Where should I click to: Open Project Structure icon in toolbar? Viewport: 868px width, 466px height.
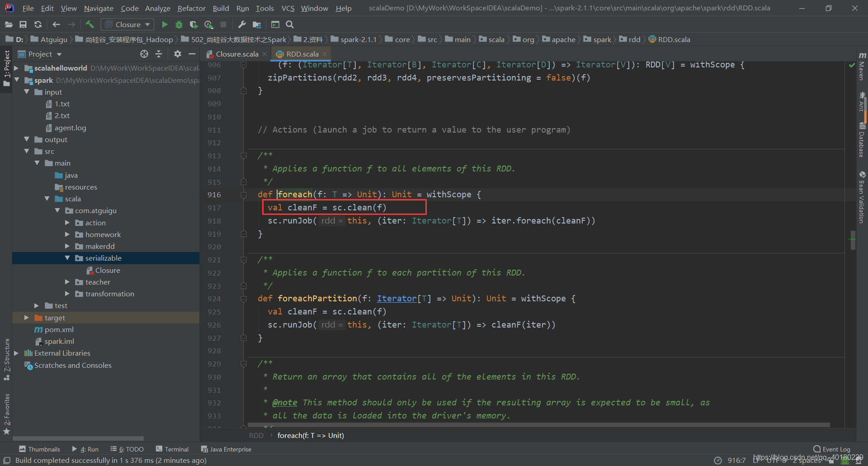pyautogui.click(x=257, y=24)
